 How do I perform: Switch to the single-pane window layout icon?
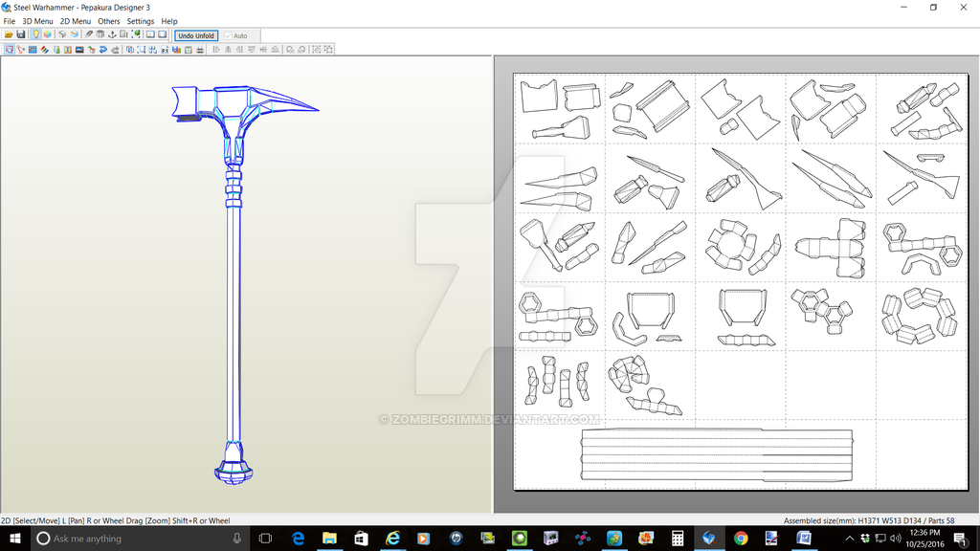[x=162, y=34]
